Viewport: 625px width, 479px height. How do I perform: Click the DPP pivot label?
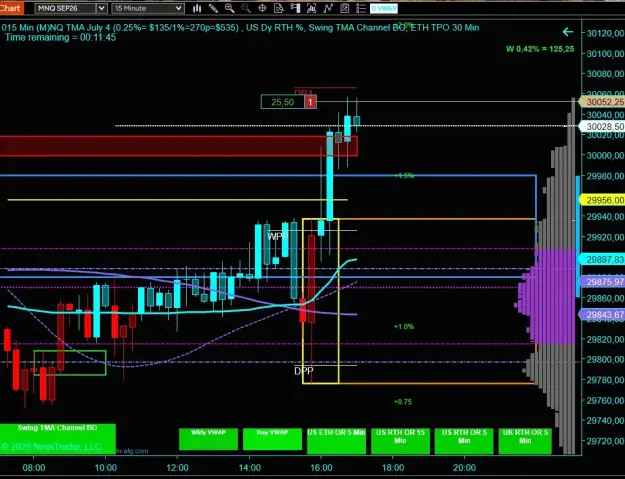coord(304,371)
